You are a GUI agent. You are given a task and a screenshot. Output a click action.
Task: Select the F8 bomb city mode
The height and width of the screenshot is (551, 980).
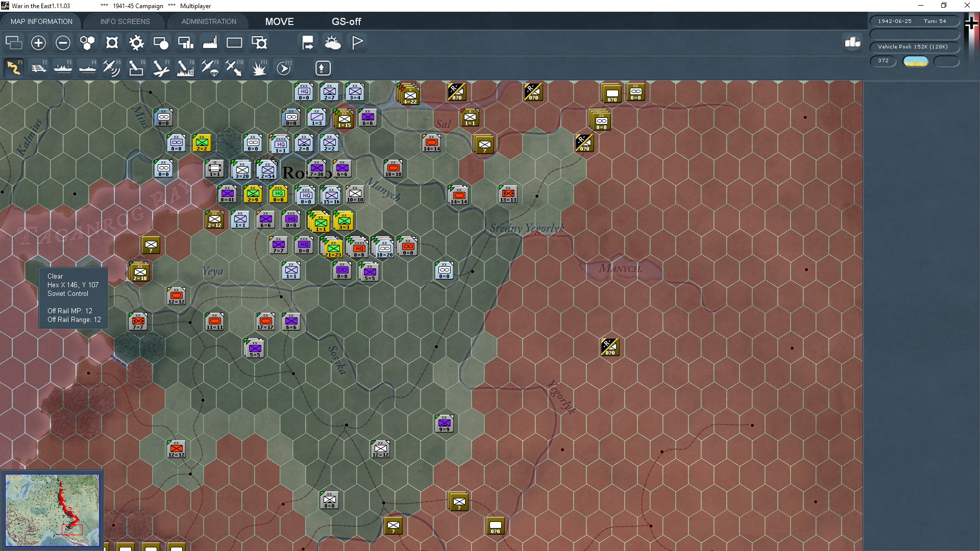[185, 68]
